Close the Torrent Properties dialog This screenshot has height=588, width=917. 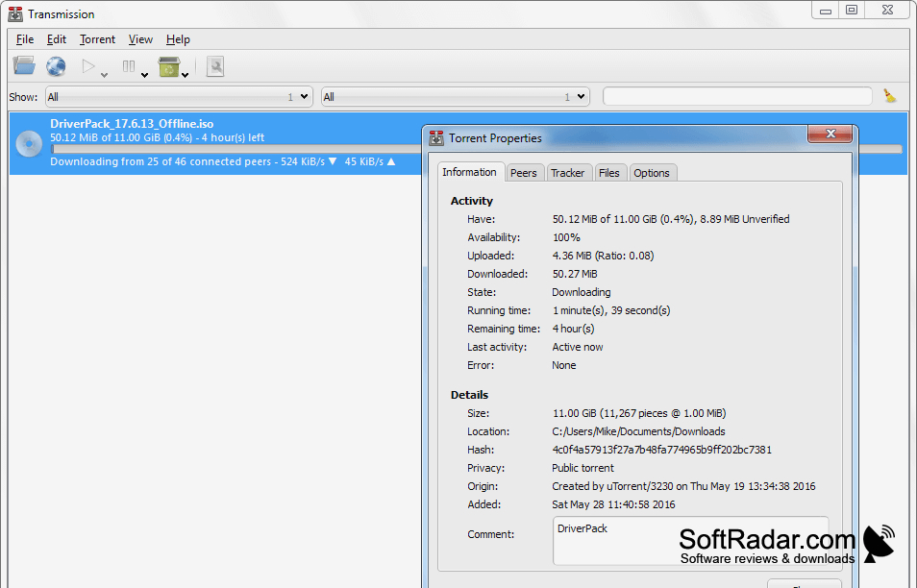830,134
